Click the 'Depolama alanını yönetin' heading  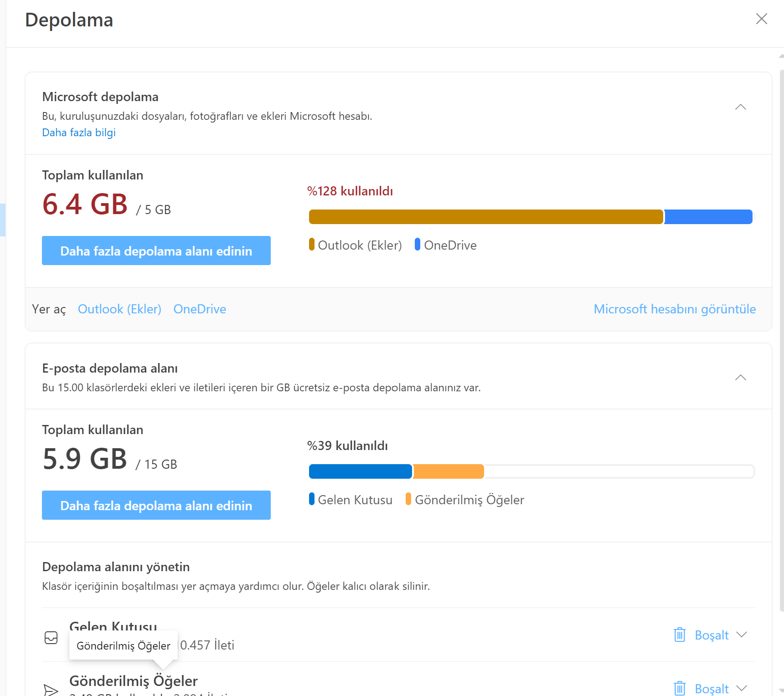(116, 567)
